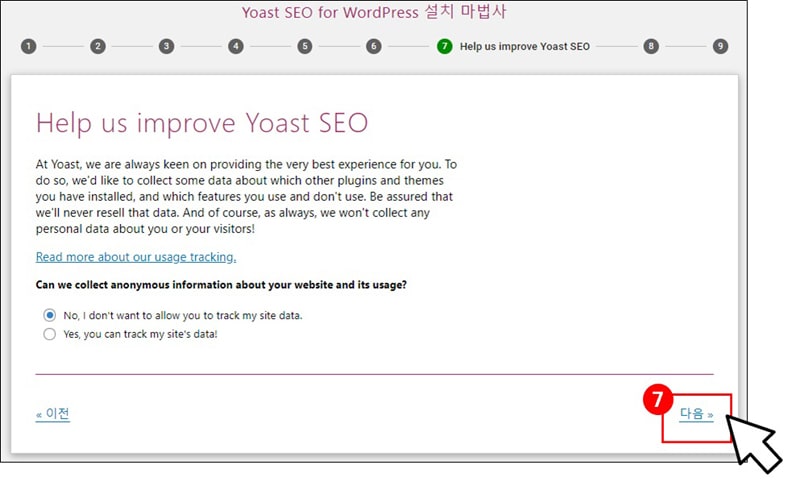Click the 'Help us improve Yoast SEO' heading

point(202,123)
